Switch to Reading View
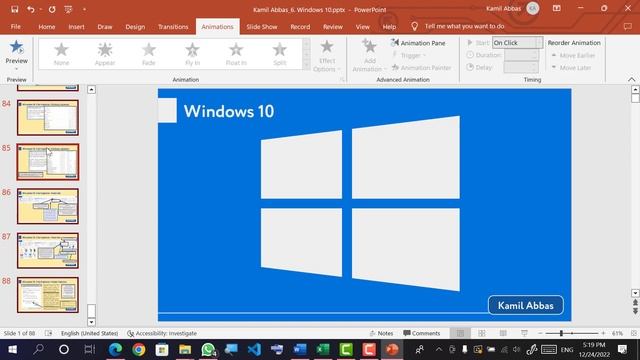 point(503,333)
